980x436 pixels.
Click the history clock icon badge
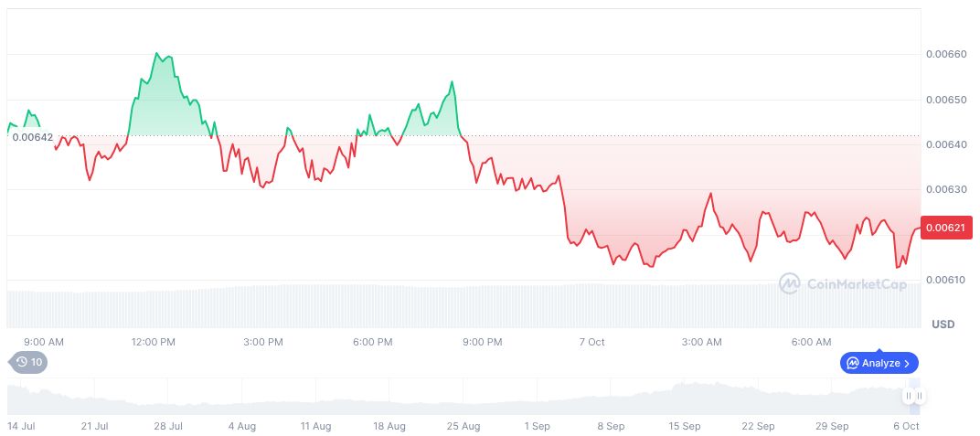[x=22, y=362]
